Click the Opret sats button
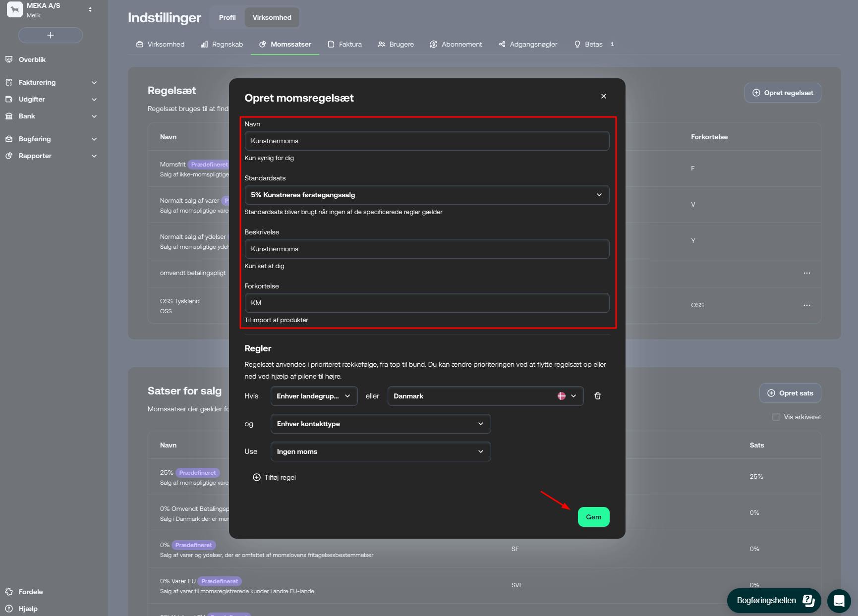The image size is (858, 616). (790, 393)
